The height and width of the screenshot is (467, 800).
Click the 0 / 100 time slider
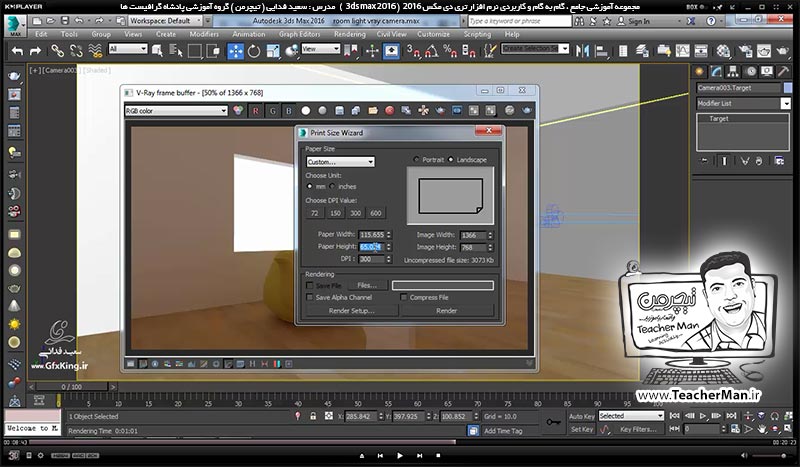[72, 387]
